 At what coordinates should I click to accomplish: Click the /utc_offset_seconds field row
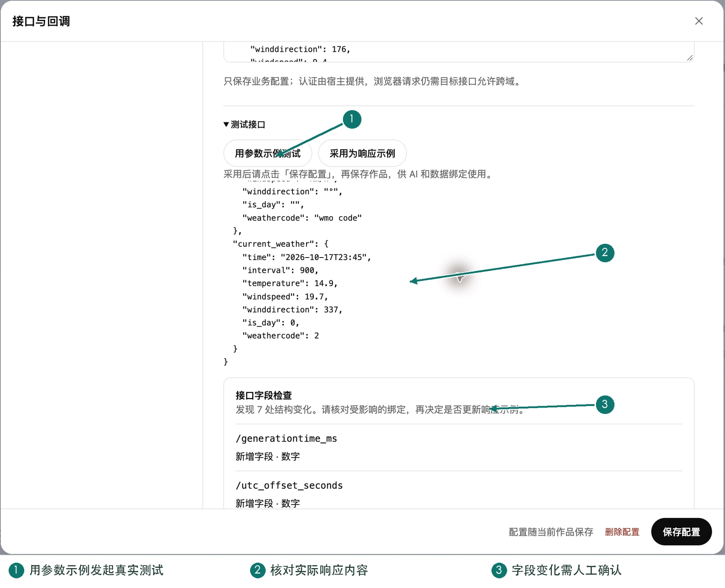[459, 491]
